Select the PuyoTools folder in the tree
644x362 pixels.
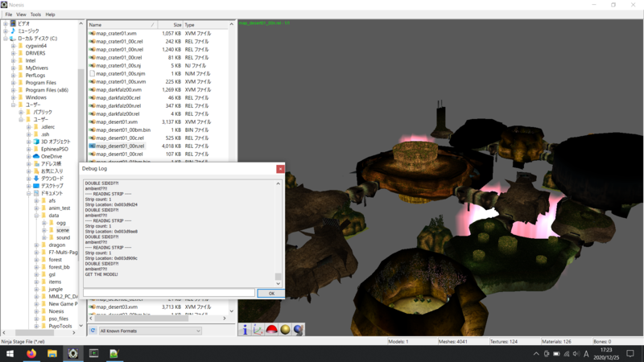tap(60, 326)
